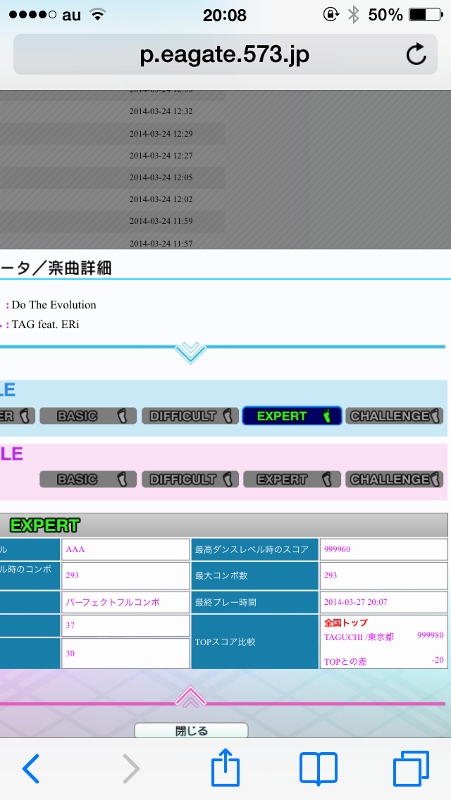
Task: Click the AAA dance level cell
Action: [x=126, y=549]
